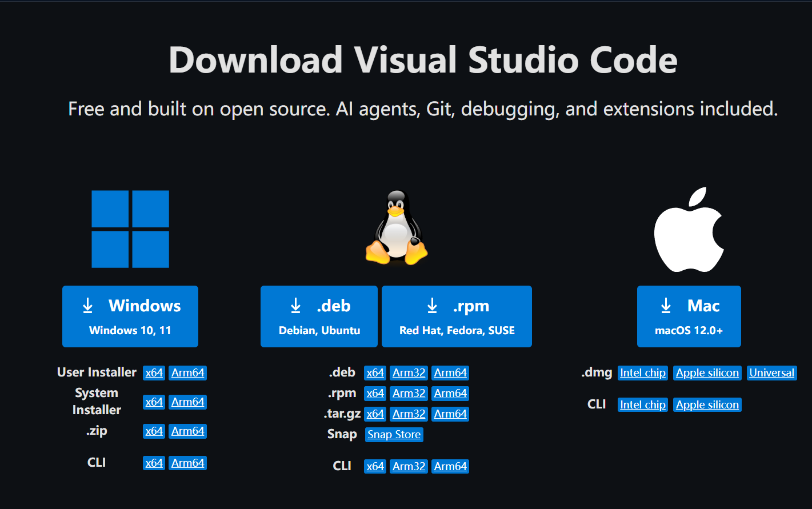Open the Snap Store link
Viewport: 812px width, 509px height.
click(x=394, y=435)
